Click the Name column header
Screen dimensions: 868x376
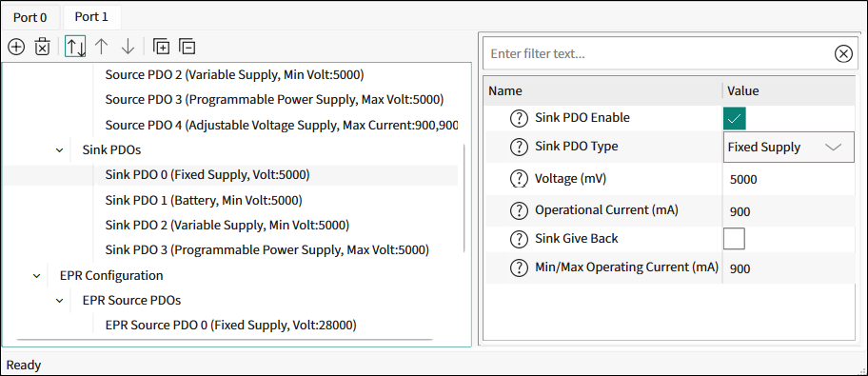point(504,90)
